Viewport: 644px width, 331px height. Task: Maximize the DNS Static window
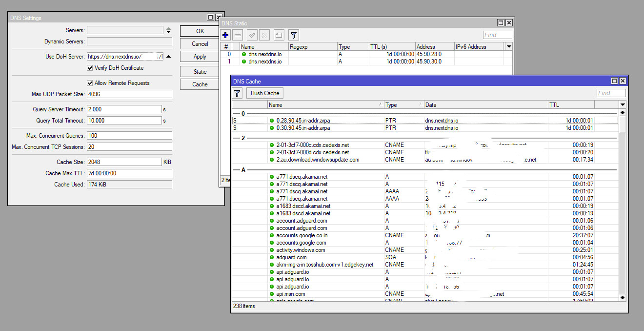501,23
